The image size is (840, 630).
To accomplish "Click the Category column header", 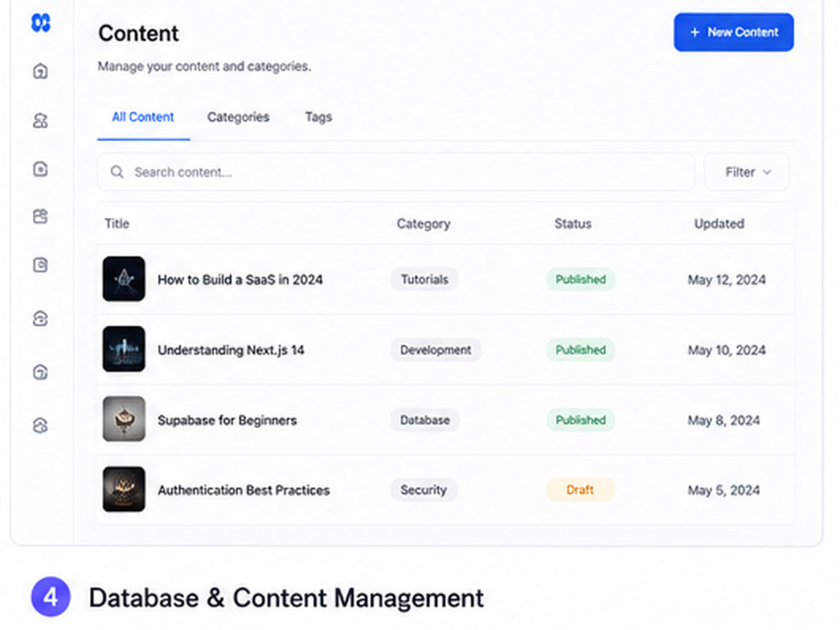I will pos(423,223).
